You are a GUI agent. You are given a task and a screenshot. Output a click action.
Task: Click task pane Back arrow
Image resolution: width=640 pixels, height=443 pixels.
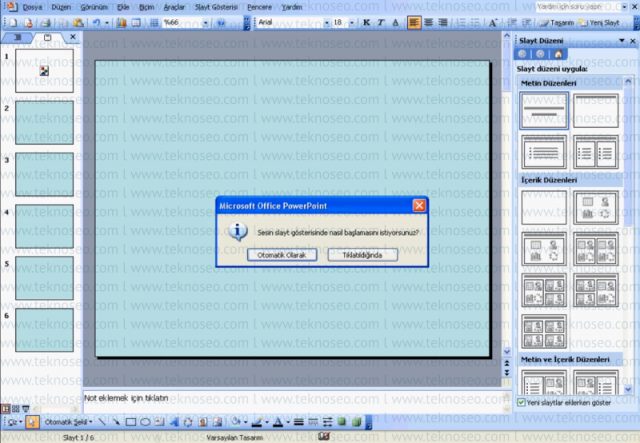pyautogui.click(x=522, y=54)
